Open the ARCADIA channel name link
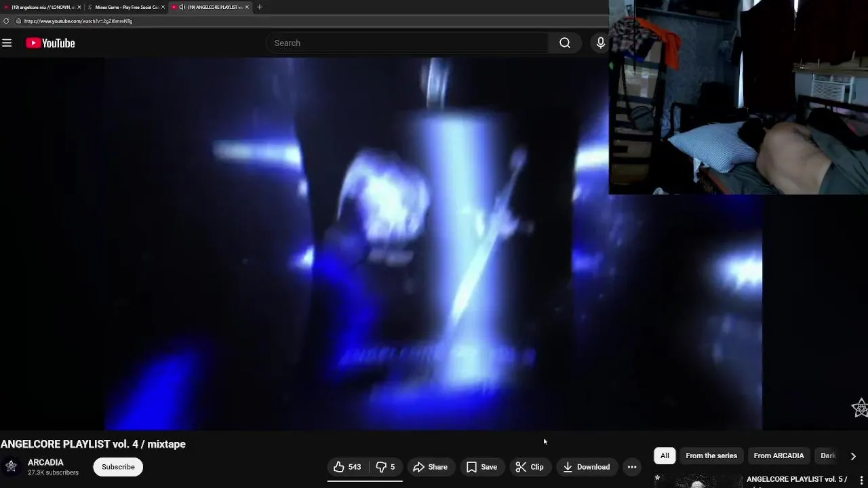868x488 pixels. [45, 462]
